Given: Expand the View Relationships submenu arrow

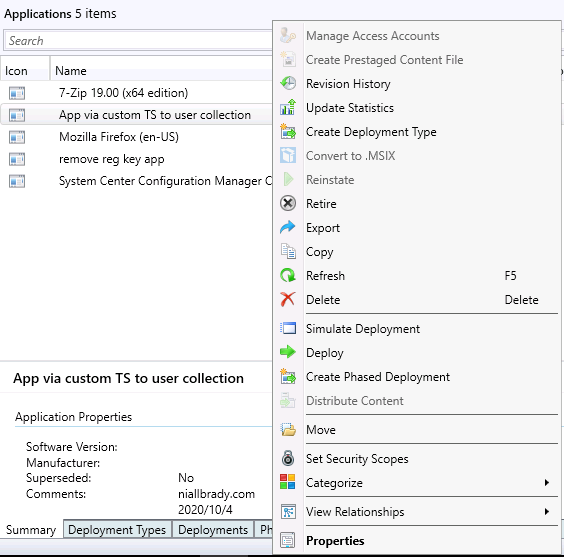Looking at the screenshot, I should (547, 511).
